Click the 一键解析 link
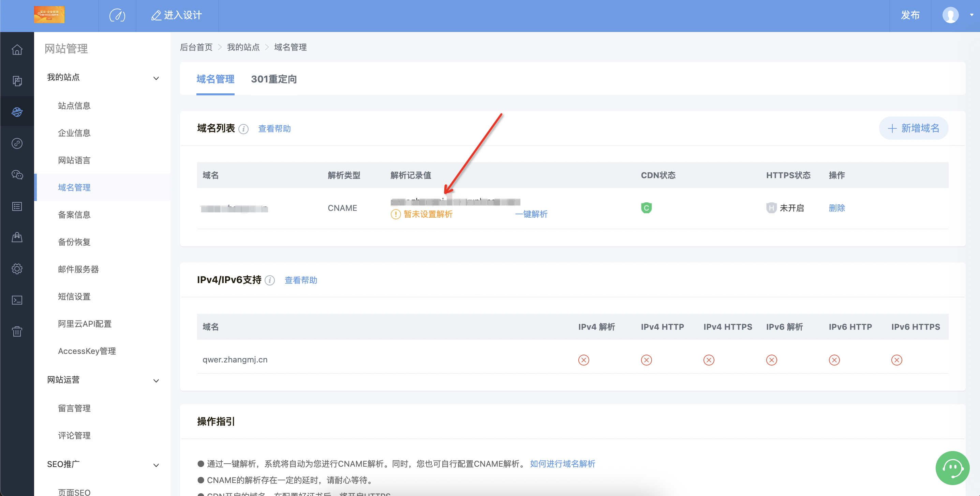The width and height of the screenshot is (980, 496). (531, 214)
